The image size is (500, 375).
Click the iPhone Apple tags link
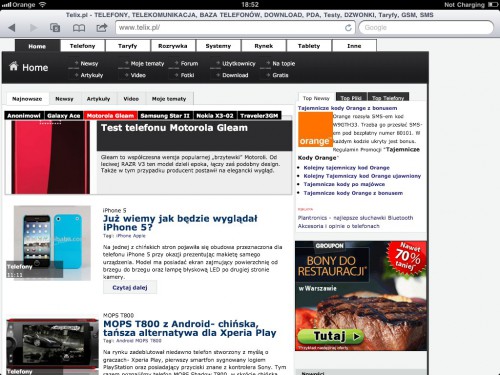click(x=131, y=236)
